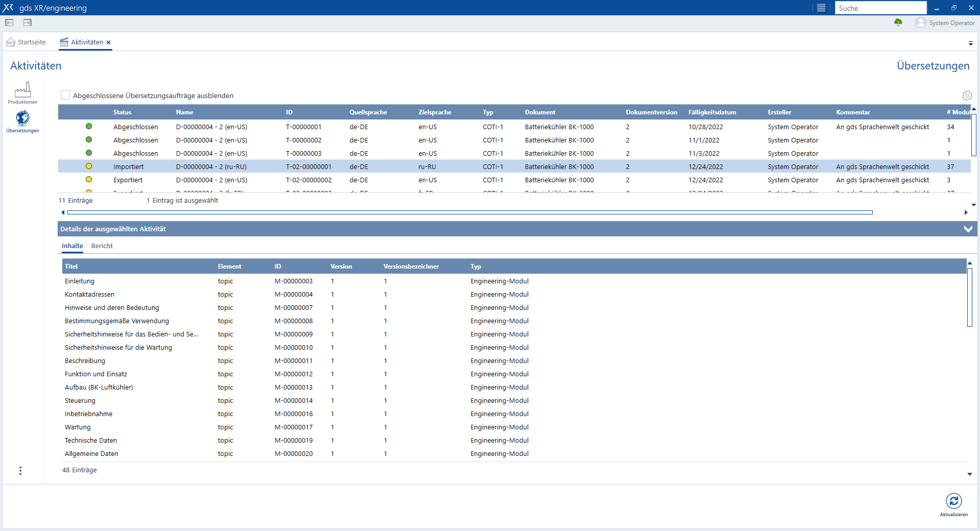Select the Übersetzungen globe icon

22,118
